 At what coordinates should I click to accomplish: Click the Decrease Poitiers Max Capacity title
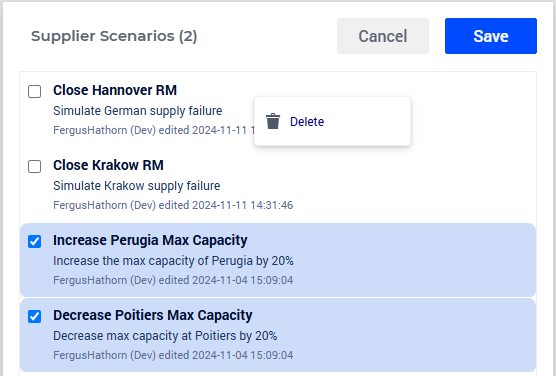[x=152, y=315]
